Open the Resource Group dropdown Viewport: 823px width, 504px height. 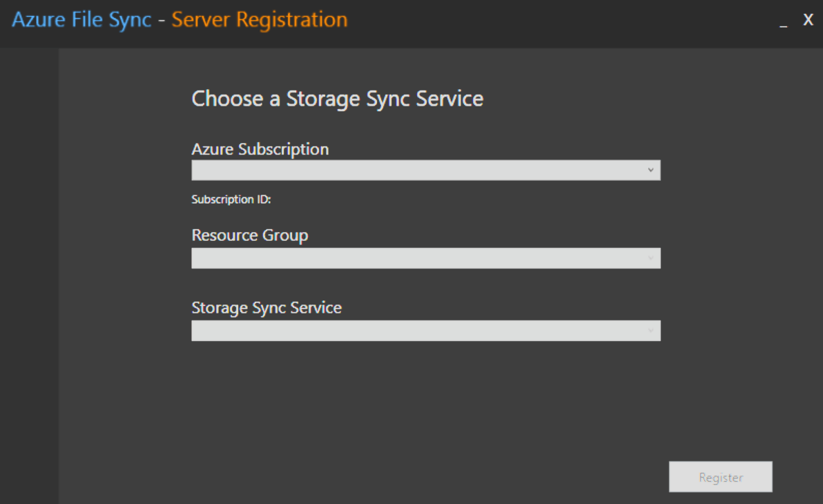tap(426, 258)
